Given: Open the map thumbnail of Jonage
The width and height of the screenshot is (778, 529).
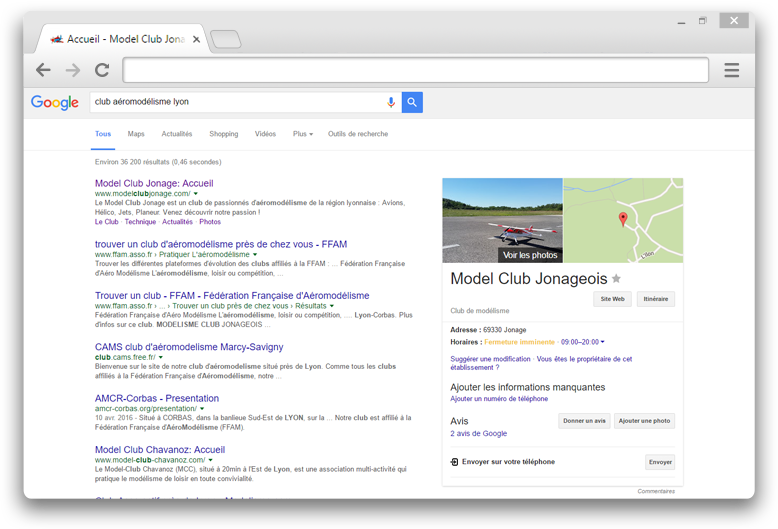Looking at the screenshot, I should pyautogui.click(x=623, y=220).
